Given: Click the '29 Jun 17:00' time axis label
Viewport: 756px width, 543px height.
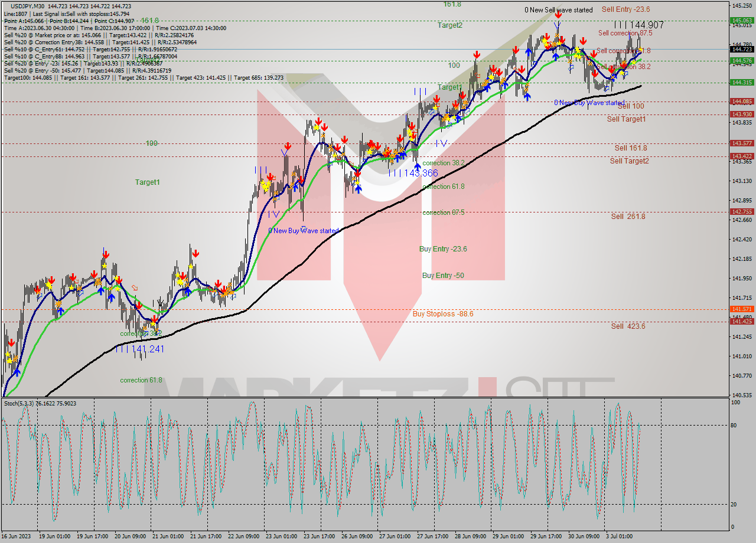Looking at the screenshot, I should (x=545, y=537).
